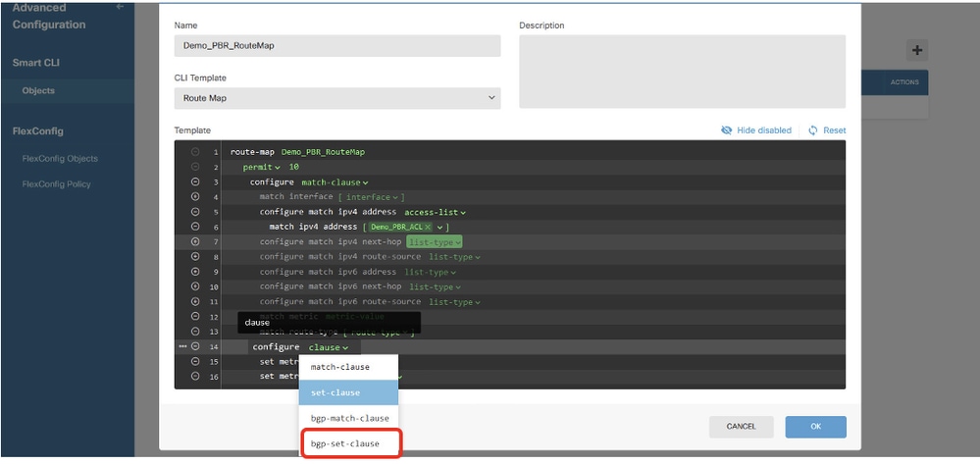Click the greyed minus icon on line 2

point(195,167)
